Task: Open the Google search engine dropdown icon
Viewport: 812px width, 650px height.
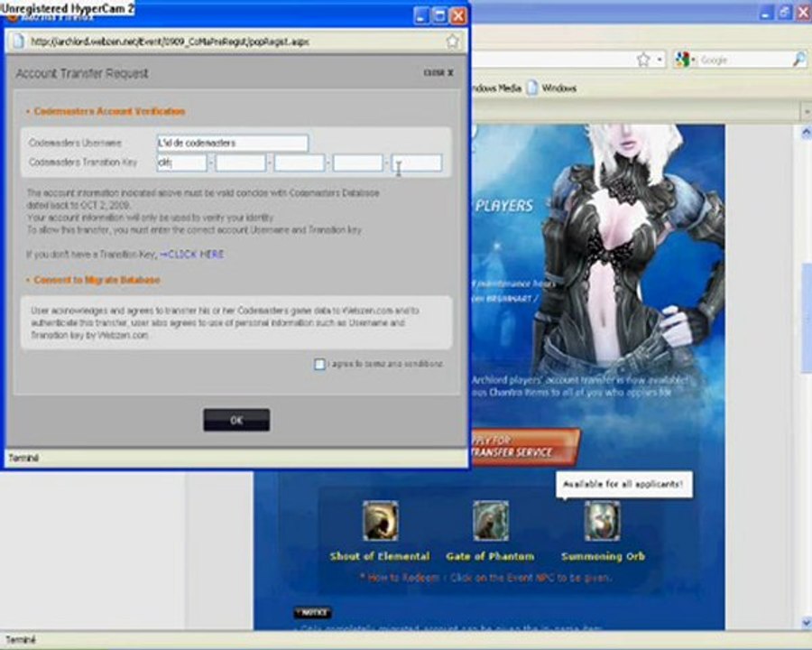Action: pyautogui.click(x=685, y=60)
